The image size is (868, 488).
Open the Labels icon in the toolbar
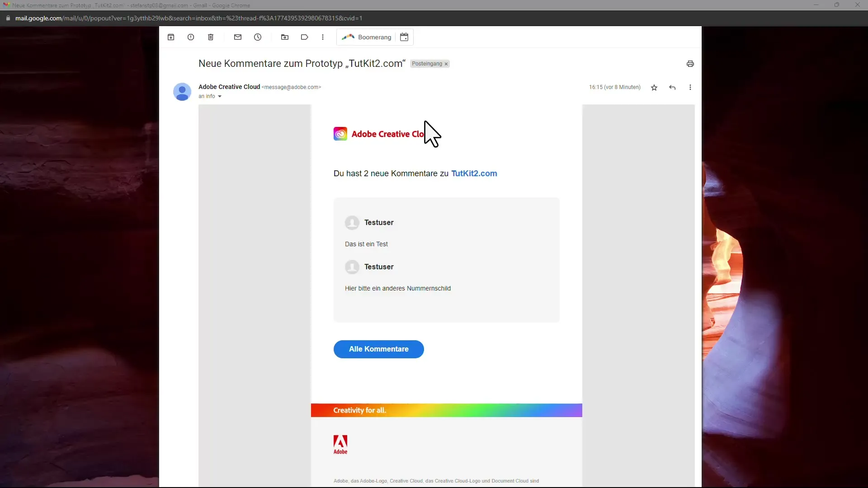coord(305,37)
